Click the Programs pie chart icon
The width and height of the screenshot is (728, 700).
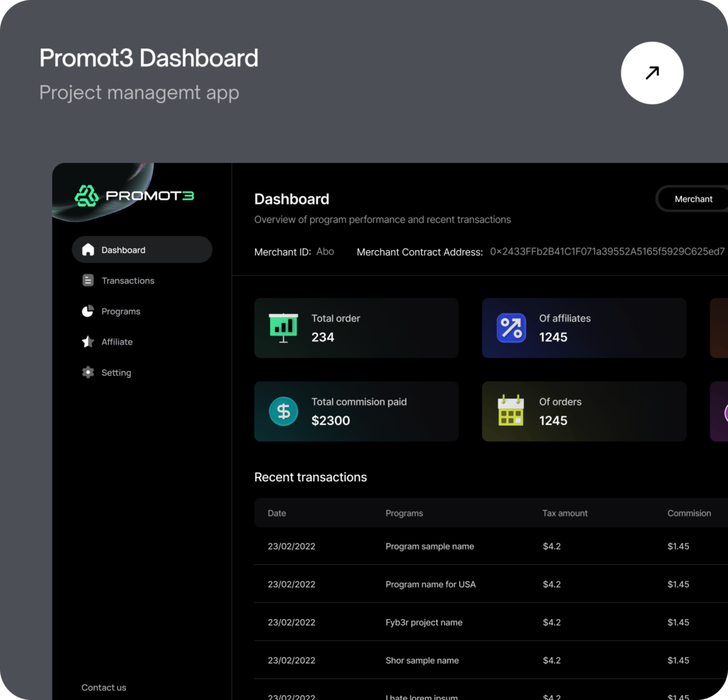point(88,311)
